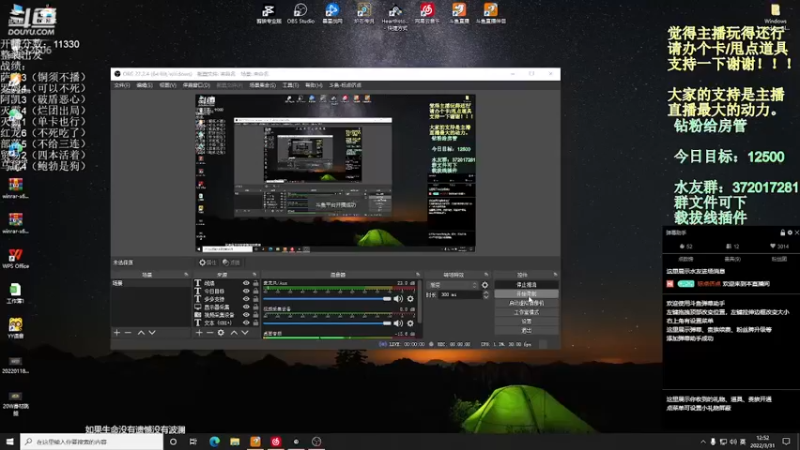The width and height of the screenshot is (800, 450).
Task: Open the Tools menu in OBS
Action: (290, 85)
